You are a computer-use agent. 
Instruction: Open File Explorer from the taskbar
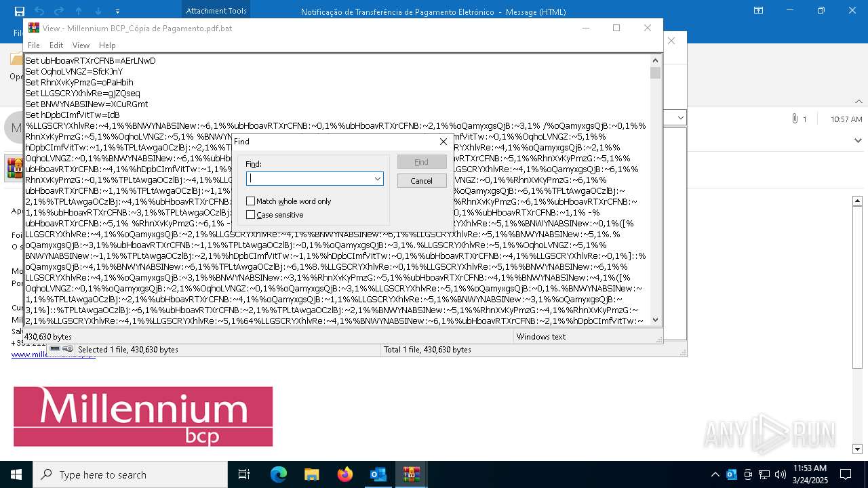click(311, 474)
